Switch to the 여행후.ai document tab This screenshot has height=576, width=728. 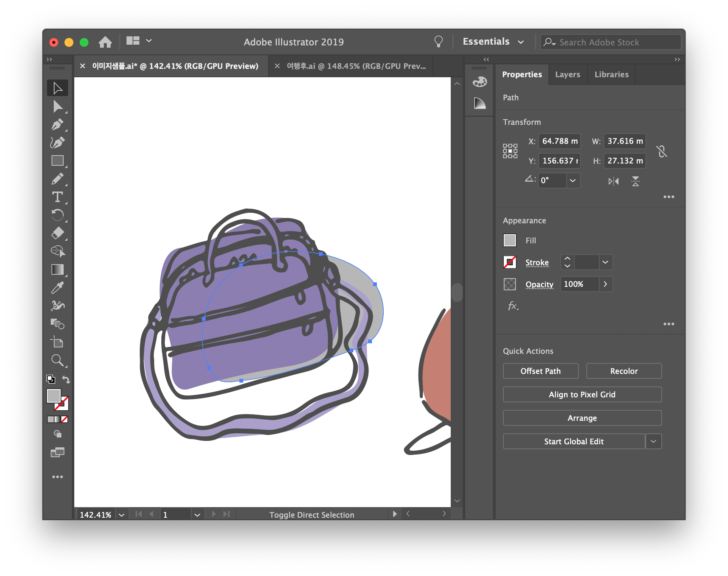click(356, 66)
